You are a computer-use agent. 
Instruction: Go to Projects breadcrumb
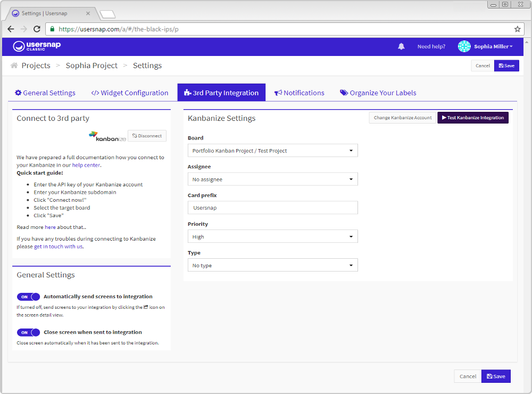point(36,65)
